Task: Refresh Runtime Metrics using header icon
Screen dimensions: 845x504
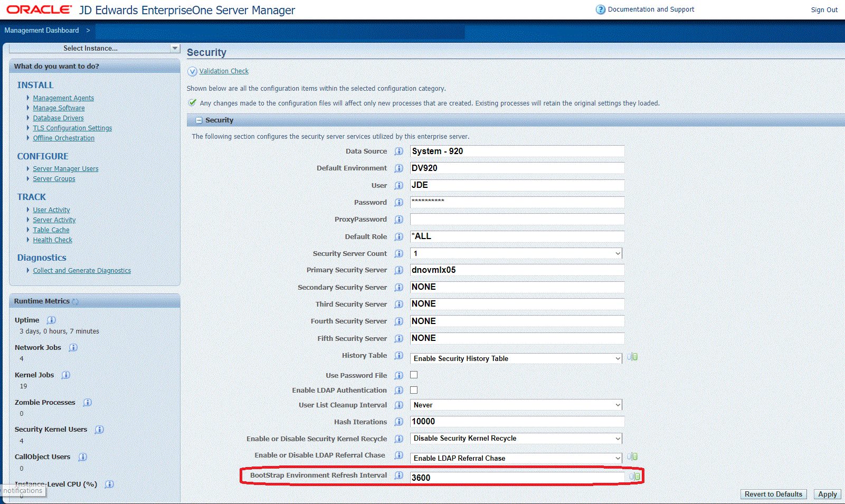Action: click(75, 302)
